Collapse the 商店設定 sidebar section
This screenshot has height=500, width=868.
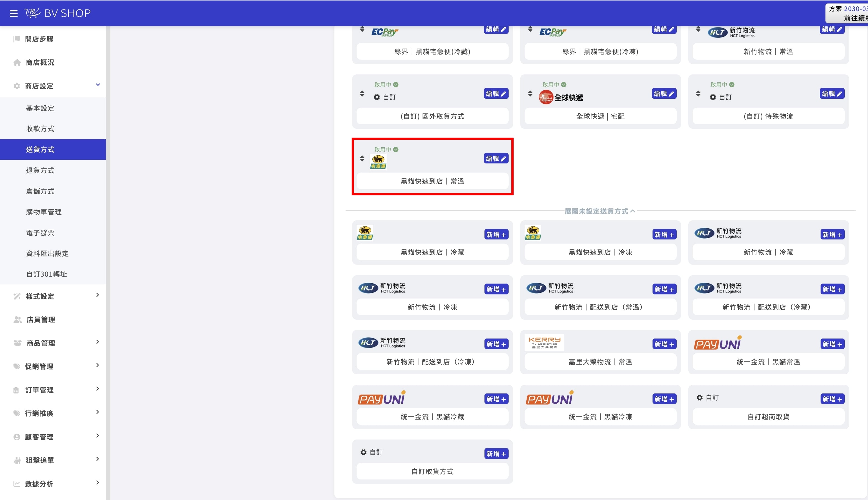(98, 85)
